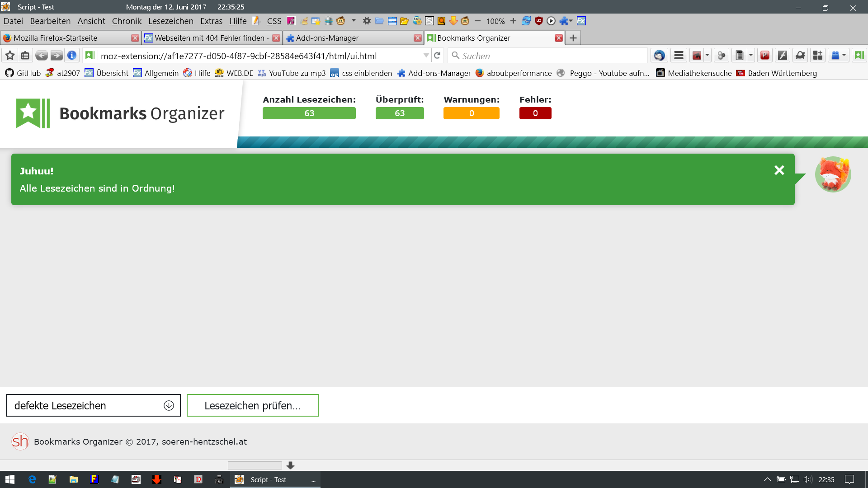Open the Lesezeichen menu
This screenshot has width=868, height=488.
coord(170,21)
